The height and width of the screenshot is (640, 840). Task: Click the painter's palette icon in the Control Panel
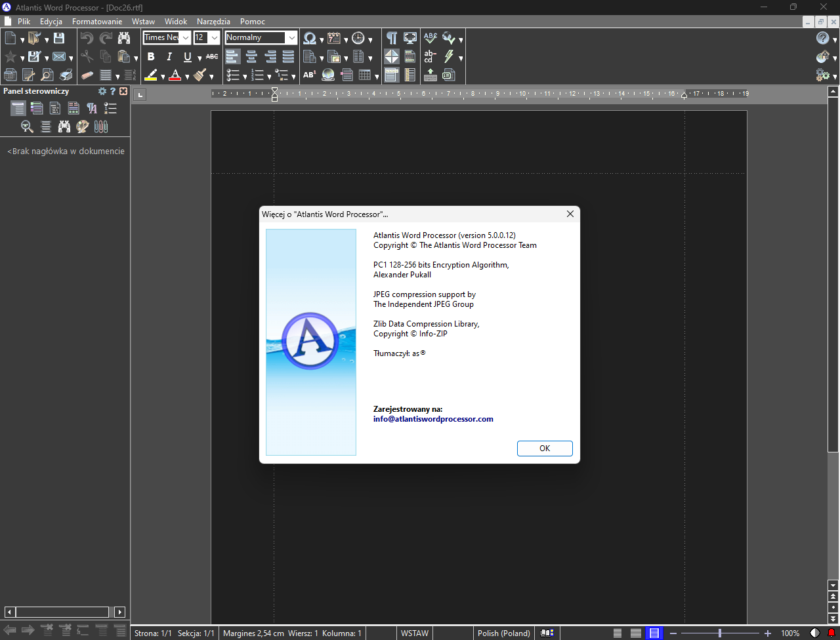tap(83, 127)
